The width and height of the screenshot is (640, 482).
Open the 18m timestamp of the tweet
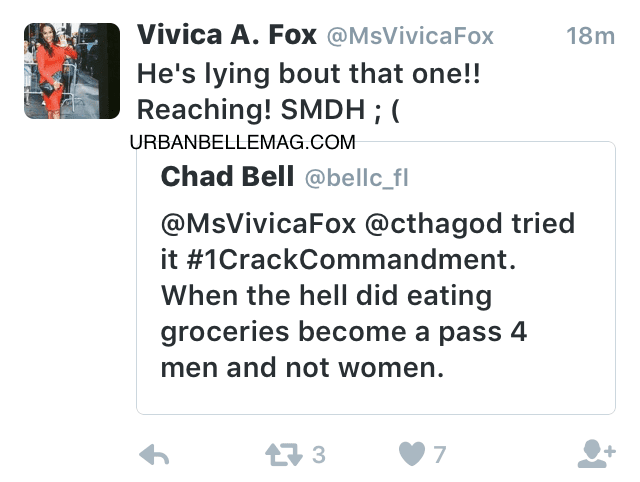click(590, 36)
